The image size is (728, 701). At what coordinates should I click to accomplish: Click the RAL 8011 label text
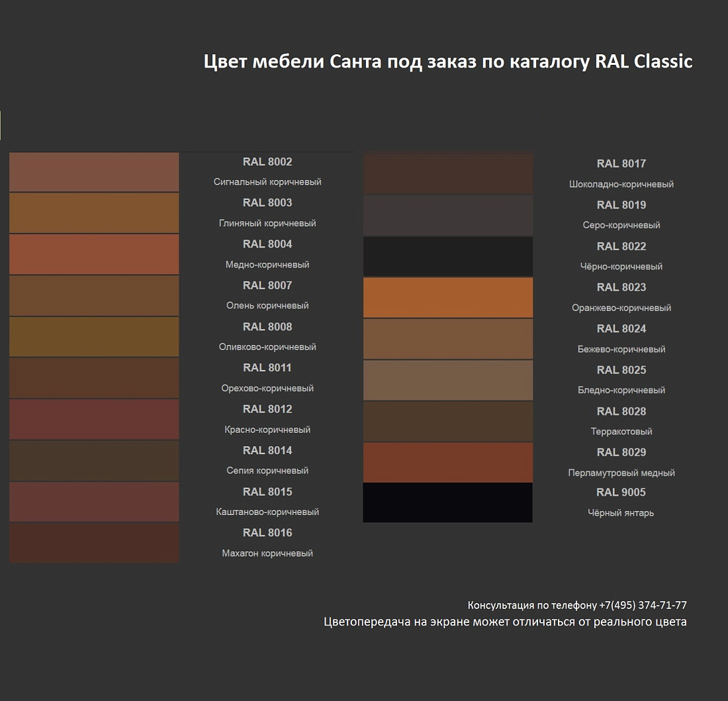(x=267, y=367)
